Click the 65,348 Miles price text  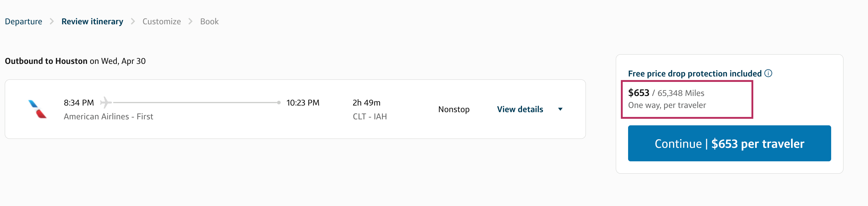(681, 93)
